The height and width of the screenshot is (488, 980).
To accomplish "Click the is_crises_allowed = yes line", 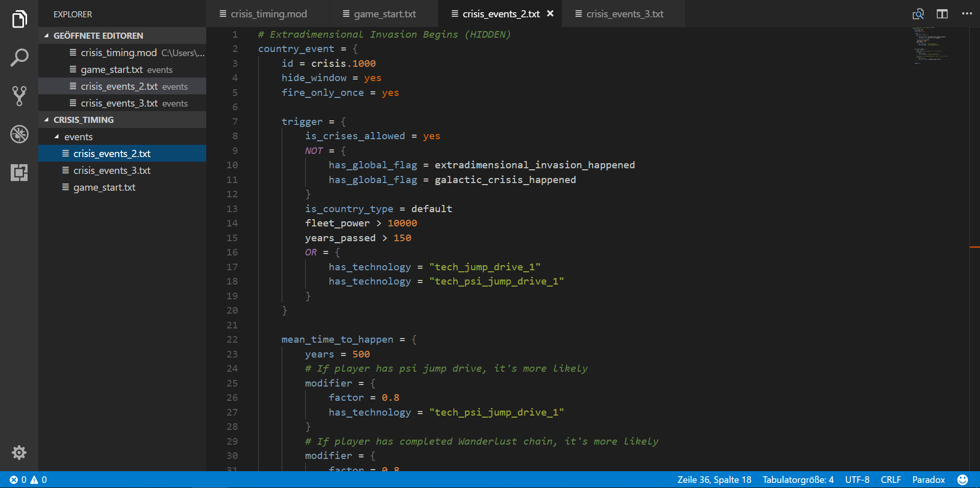I will click(373, 136).
